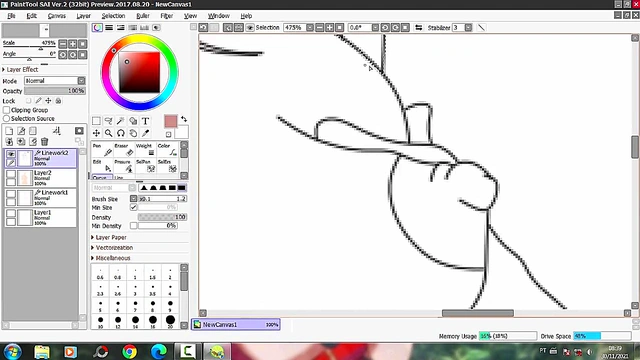Screen dimensions: 640x360
Task: Open the Brush Size multiplier dropdown
Action: pos(133,198)
